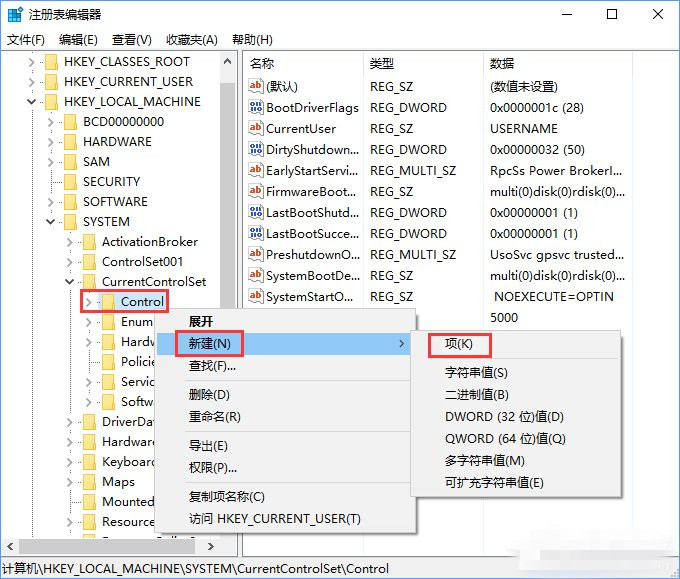Viewport: 680px width, 579px height.
Task: Choose 项(K) in the new submenu
Action: point(459,344)
